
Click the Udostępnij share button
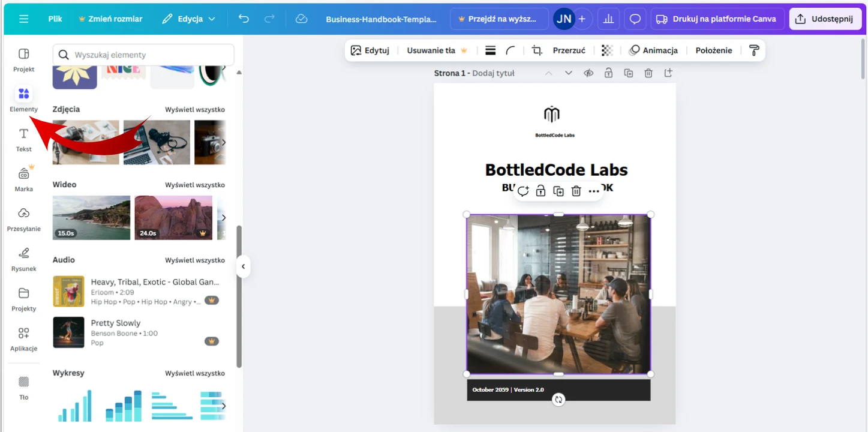(824, 19)
